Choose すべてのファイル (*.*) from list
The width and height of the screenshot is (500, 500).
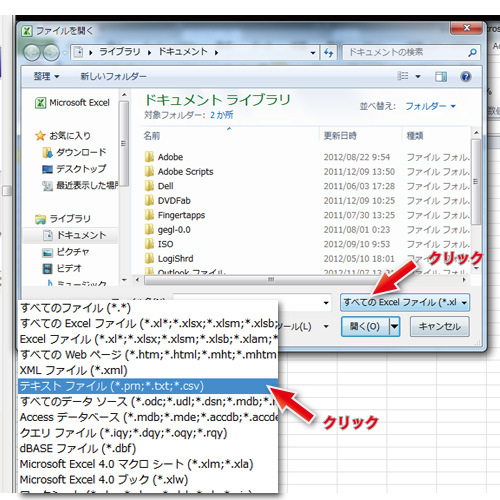pos(148,308)
